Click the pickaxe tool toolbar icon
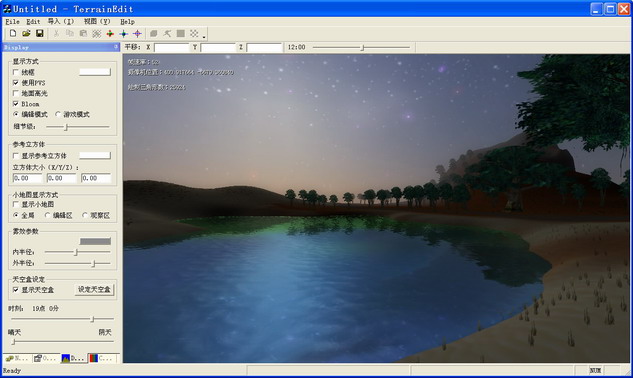The width and height of the screenshot is (633, 378). pos(167,34)
